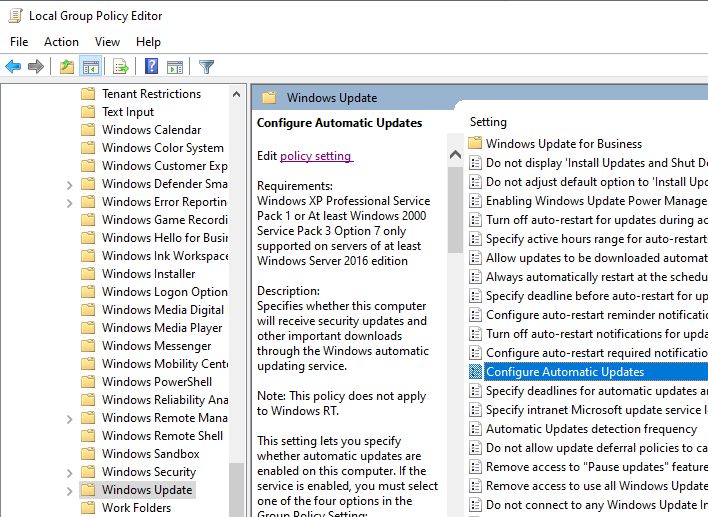The image size is (708, 517).
Task: Click the tree pane scrollbar thumb
Action: click(x=236, y=489)
